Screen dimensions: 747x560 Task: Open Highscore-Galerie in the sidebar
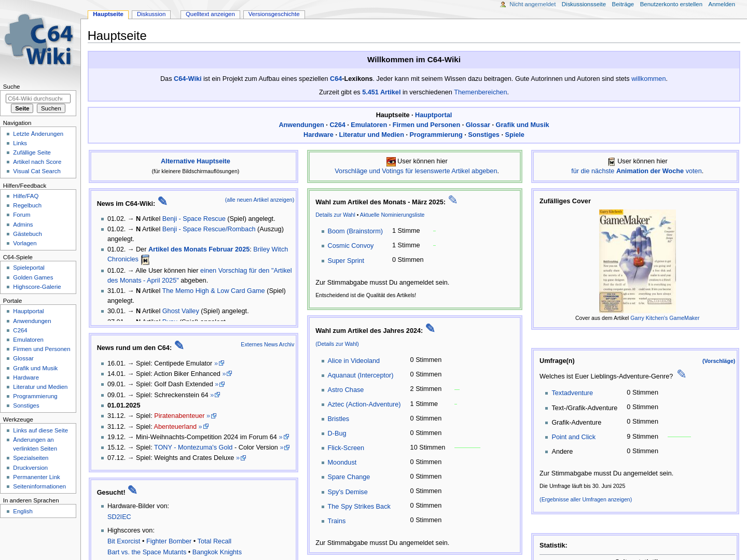(37, 287)
